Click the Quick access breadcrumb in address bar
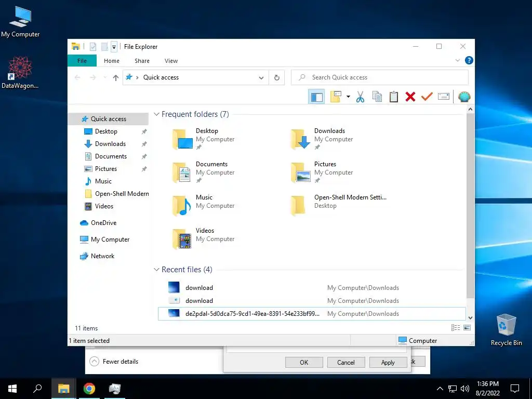The height and width of the screenshot is (399, 532). pos(161,77)
